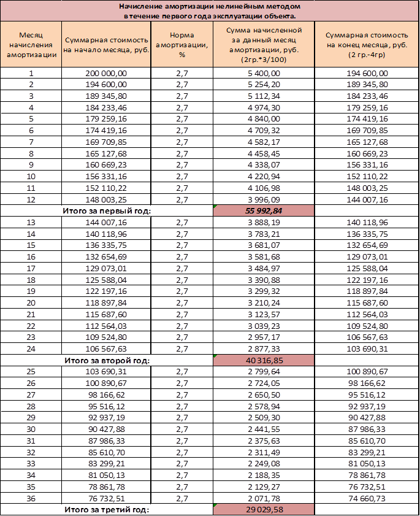This screenshot has width=420, height=516.
Task: Select the second-year total cell 40 316,85
Action: click(x=264, y=360)
